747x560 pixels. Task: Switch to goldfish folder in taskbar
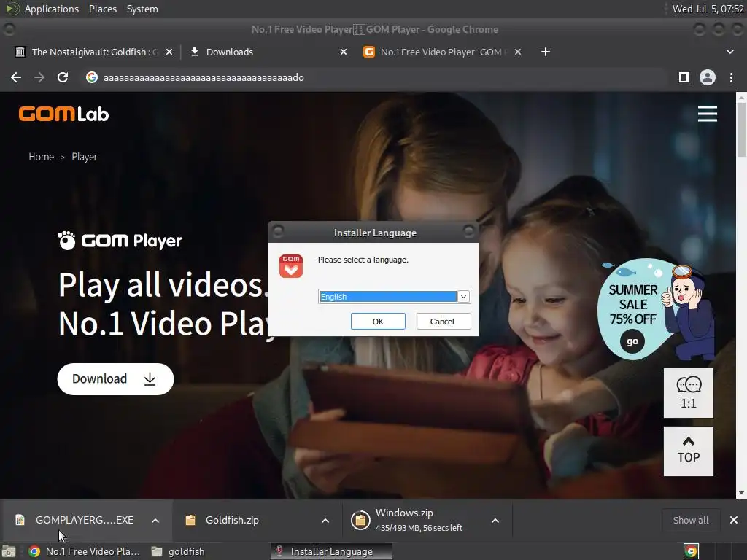(178, 551)
